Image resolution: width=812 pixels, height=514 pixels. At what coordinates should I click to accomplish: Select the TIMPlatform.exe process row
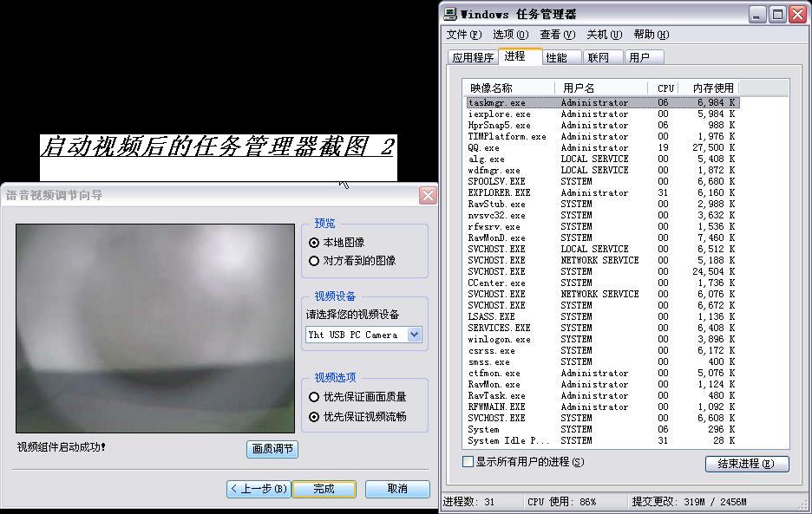(x=602, y=137)
